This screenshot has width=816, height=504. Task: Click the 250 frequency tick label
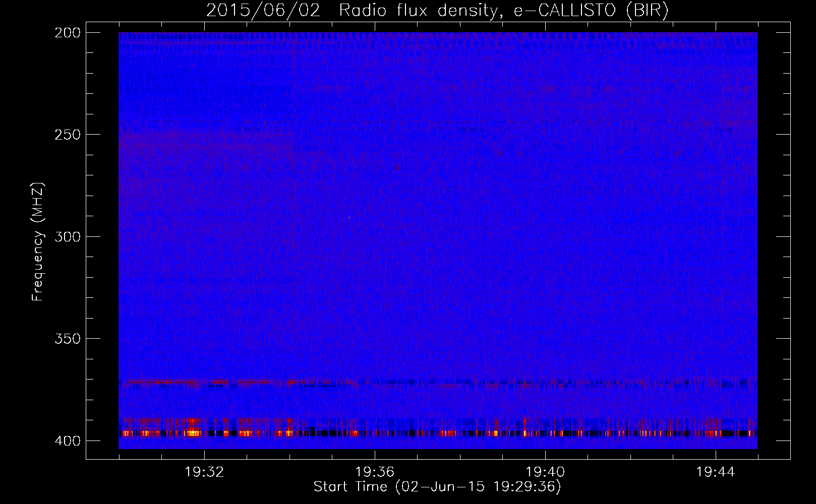[67, 135]
